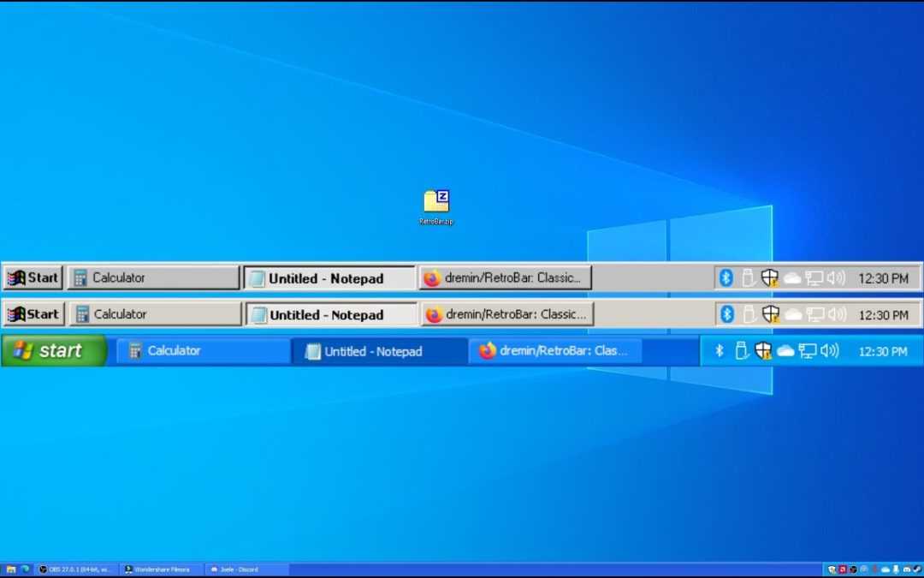
Task: Select the Calculator button on the XP taskbar
Action: (201, 350)
